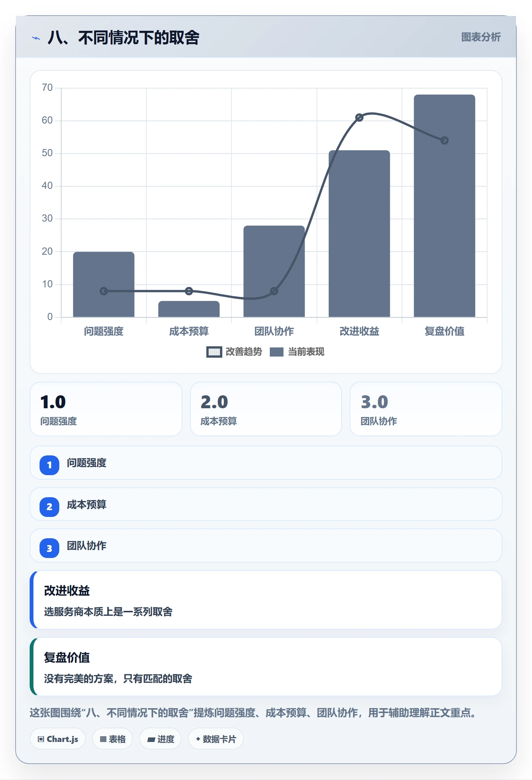Click the trend line point above 改进收益
Screen dimensions: 532x780
coord(359,118)
